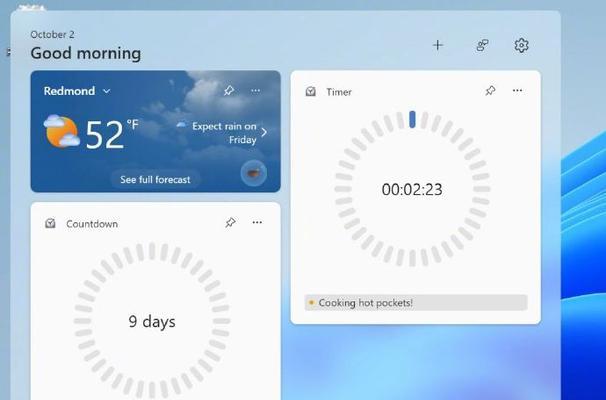Click the clock icon beside the Countdown title

tap(50, 223)
